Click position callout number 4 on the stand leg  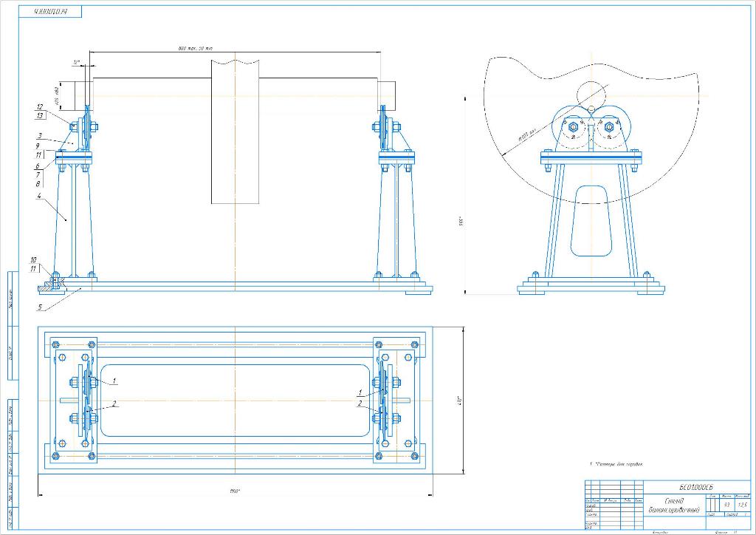click(x=39, y=196)
